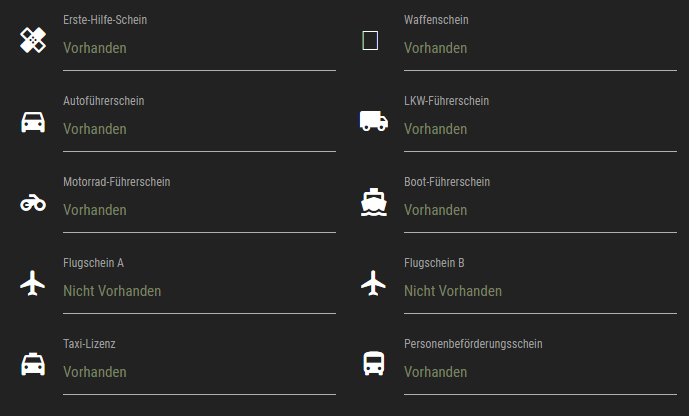Select the Waffenschein status field
This screenshot has width=689, height=416.
click(539, 48)
